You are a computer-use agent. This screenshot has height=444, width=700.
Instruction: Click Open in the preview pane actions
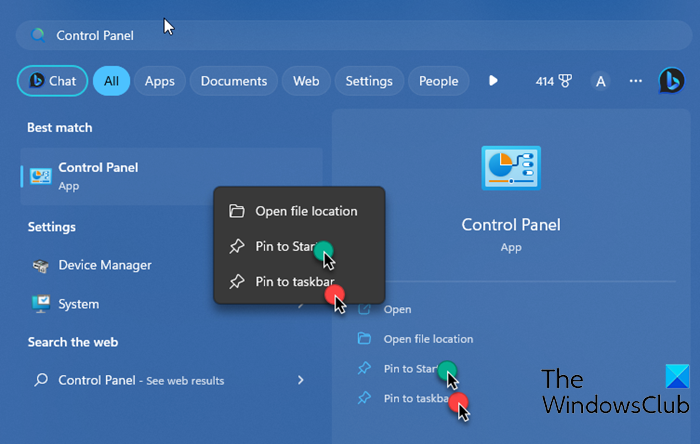click(397, 309)
